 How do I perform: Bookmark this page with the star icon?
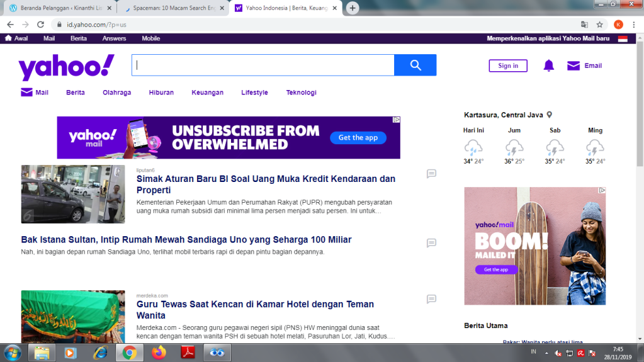click(x=600, y=25)
